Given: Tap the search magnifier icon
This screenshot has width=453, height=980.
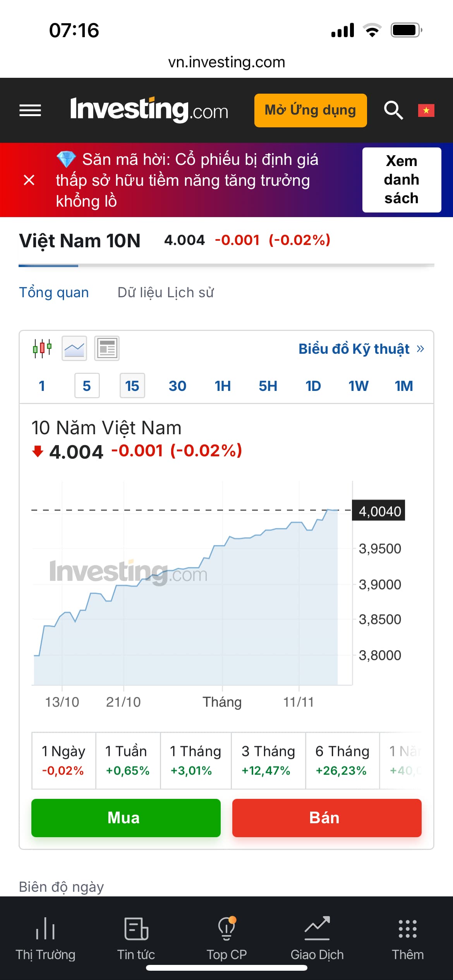Looking at the screenshot, I should click(x=393, y=111).
